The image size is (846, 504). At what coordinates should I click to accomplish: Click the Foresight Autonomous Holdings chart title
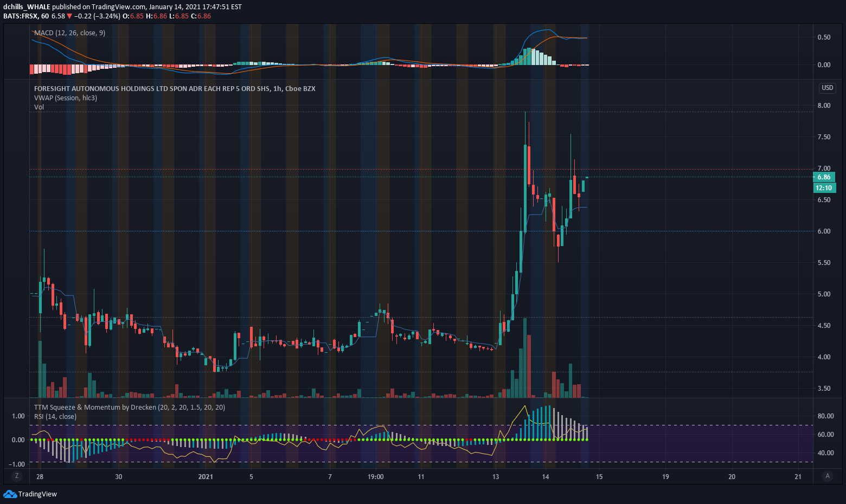coord(175,88)
